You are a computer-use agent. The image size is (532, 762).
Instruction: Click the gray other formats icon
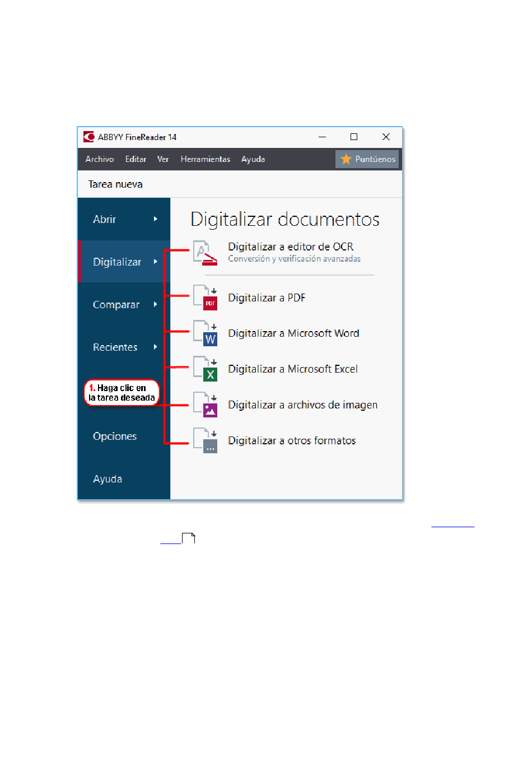click(x=206, y=441)
